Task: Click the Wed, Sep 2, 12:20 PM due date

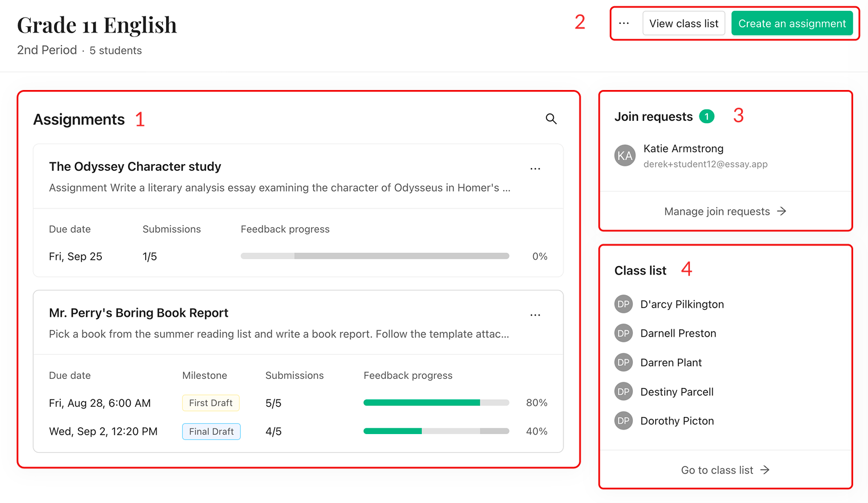Action: point(103,431)
